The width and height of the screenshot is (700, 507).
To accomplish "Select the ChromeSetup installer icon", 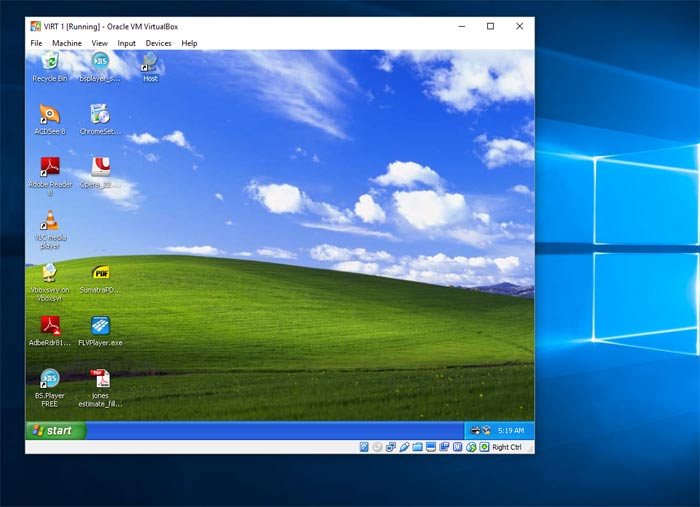I will coord(100,116).
